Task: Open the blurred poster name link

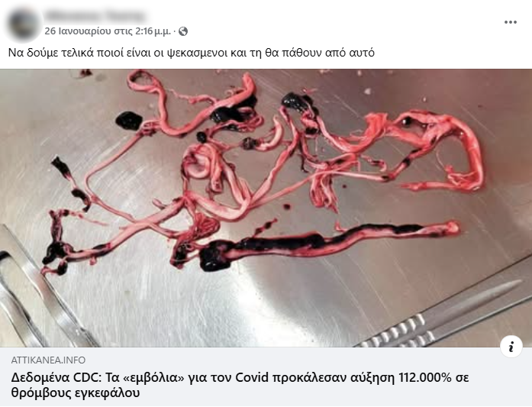Action: [x=95, y=16]
